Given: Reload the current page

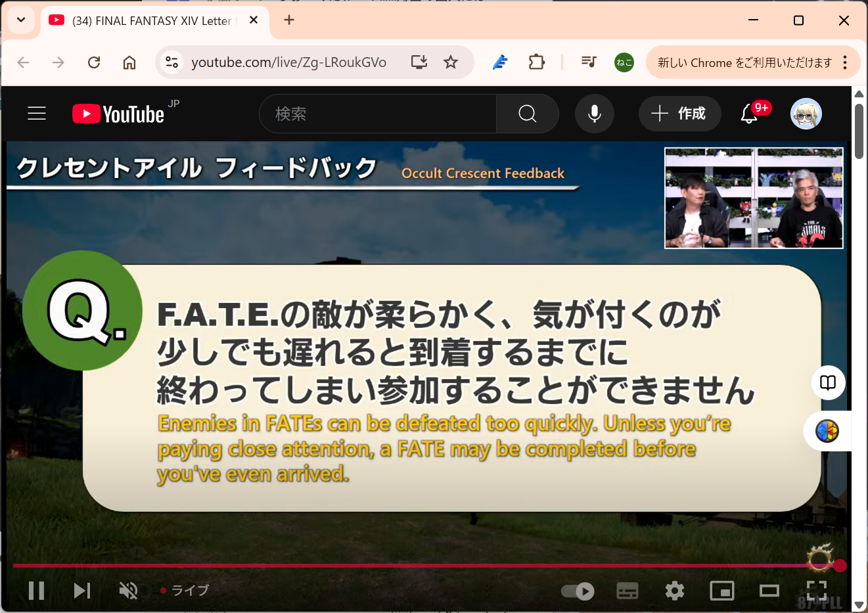Looking at the screenshot, I should tap(94, 62).
